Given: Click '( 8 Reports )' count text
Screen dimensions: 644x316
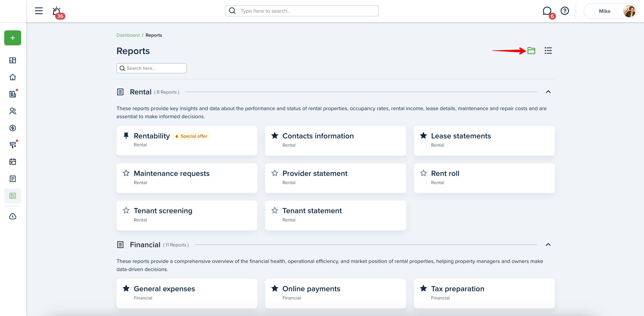Looking at the screenshot, I should [167, 92].
